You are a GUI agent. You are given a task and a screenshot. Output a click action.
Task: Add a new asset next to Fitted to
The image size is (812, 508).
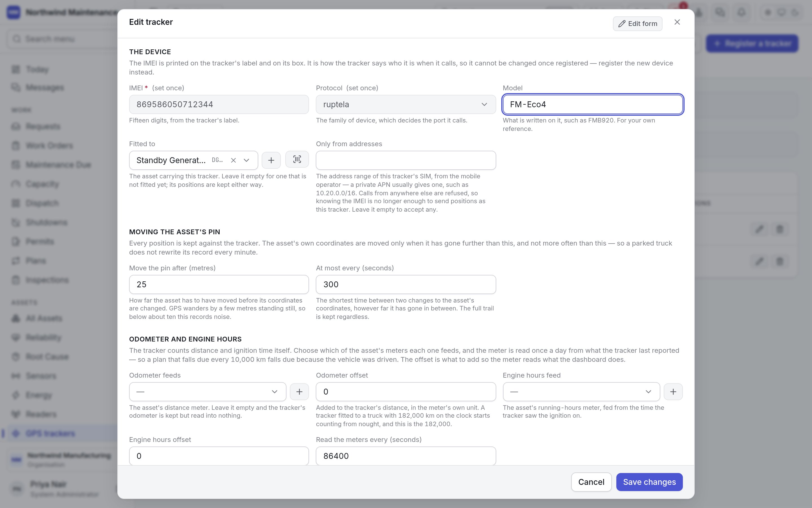271,160
